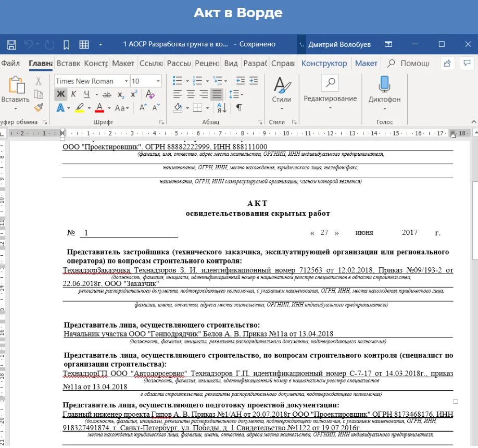Save the document with the floppy icon
Image resolution: width=478 pixels, height=448 pixels.
tap(11, 44)
